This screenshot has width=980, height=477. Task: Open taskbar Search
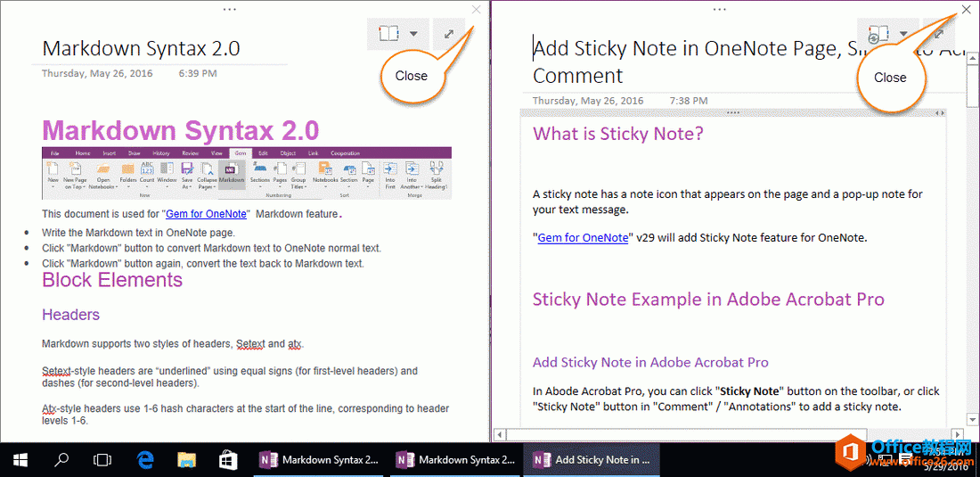tap(61, 461)
